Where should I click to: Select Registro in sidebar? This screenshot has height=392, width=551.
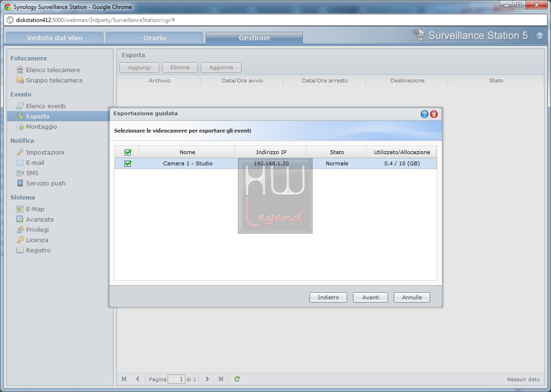(x=38, y=250)
